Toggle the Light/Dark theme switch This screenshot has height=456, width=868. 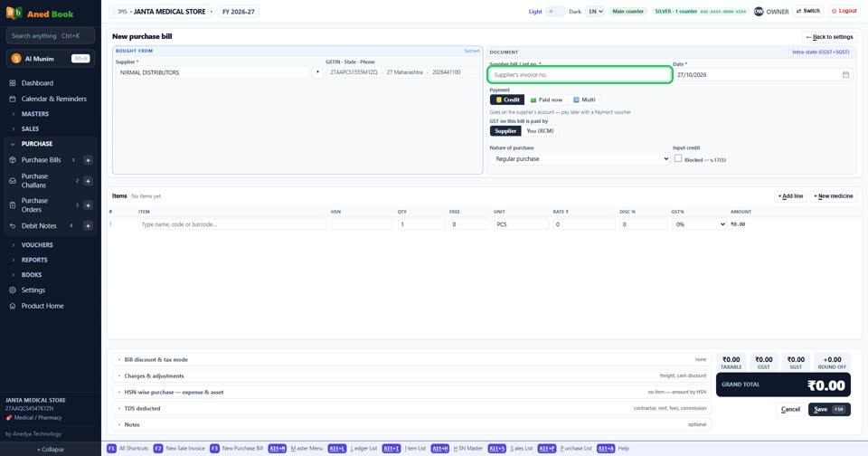pyautogui.click(x=555, y=11)
